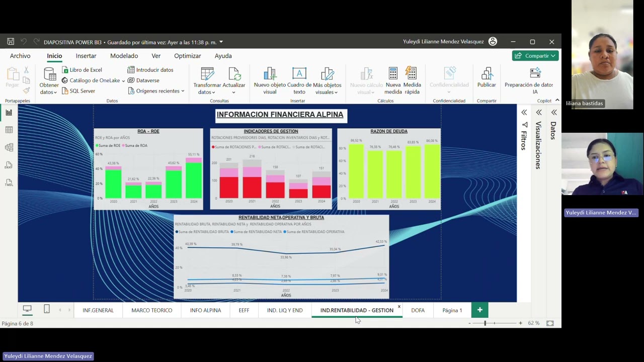This screenshot has width=644, height=362.
Task: Close the IND.RENTABILIDAD - GESTION tab
Action: 399,306
